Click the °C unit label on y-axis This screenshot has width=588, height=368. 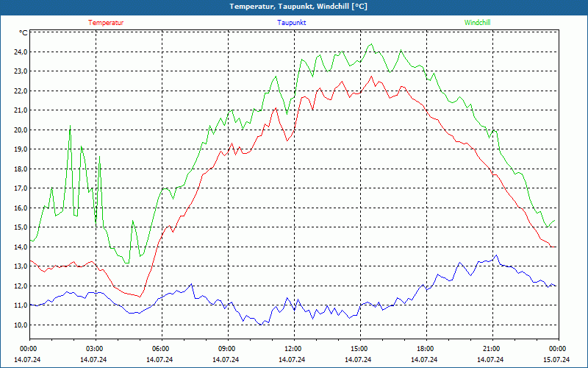click(24, 33)
